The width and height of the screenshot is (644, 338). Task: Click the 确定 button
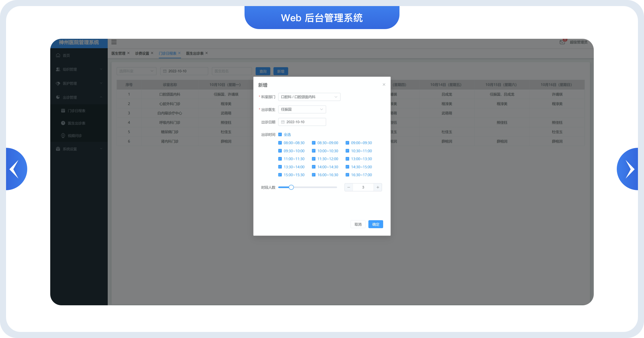(376, 224)
